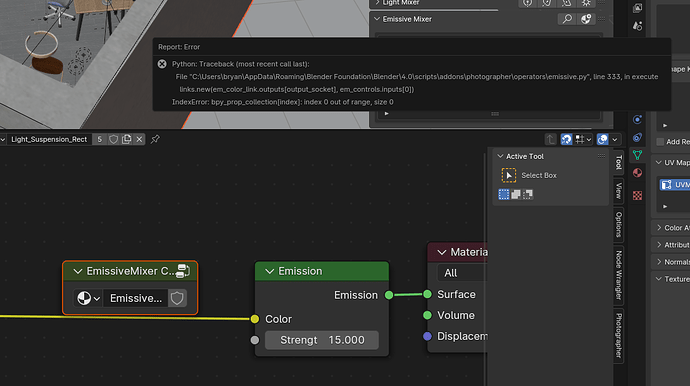Click the parent node tree up-arrow icon
Viewport: 690px width, 386px height.
551,140
